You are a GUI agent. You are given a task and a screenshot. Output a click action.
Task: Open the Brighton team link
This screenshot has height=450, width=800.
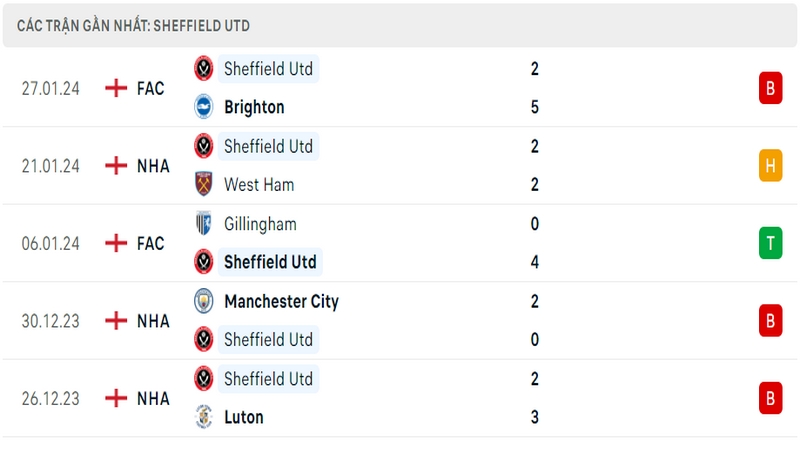click(254, 107)
